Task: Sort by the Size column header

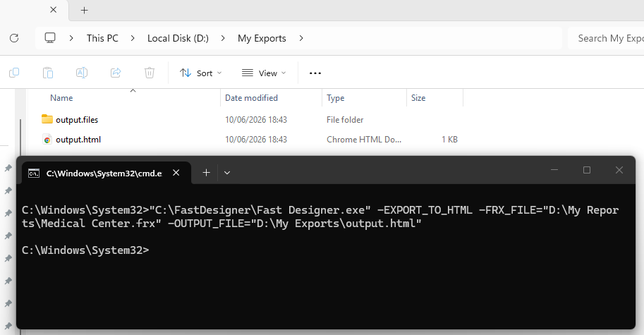Action: (x=418, y=98)
